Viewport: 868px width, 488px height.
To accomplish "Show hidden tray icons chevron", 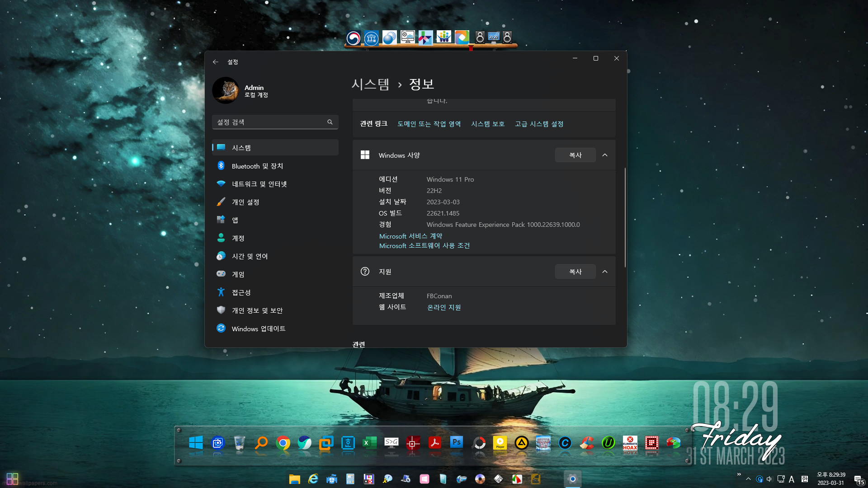I will click(x=748, y=479).
